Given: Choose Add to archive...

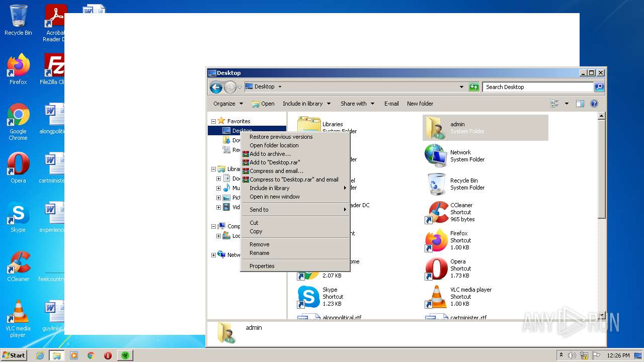Looking at the screenshot, I should [295, 154].
